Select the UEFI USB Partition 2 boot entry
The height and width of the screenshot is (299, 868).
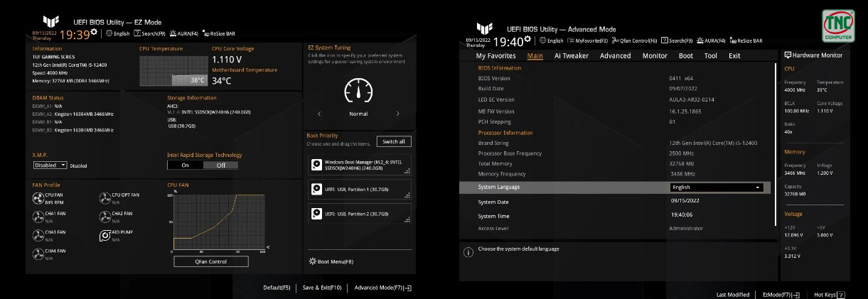[359, 213]
